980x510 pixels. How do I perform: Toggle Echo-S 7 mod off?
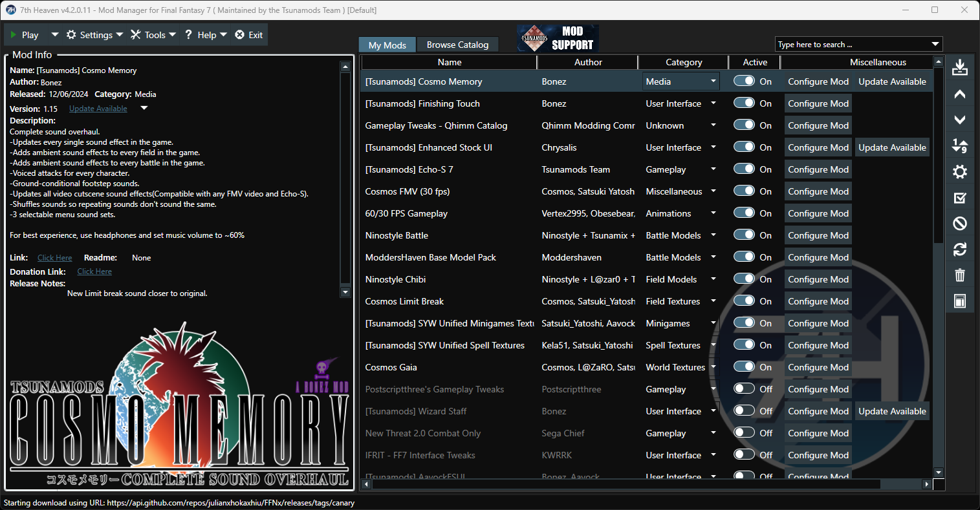(744, 169)
